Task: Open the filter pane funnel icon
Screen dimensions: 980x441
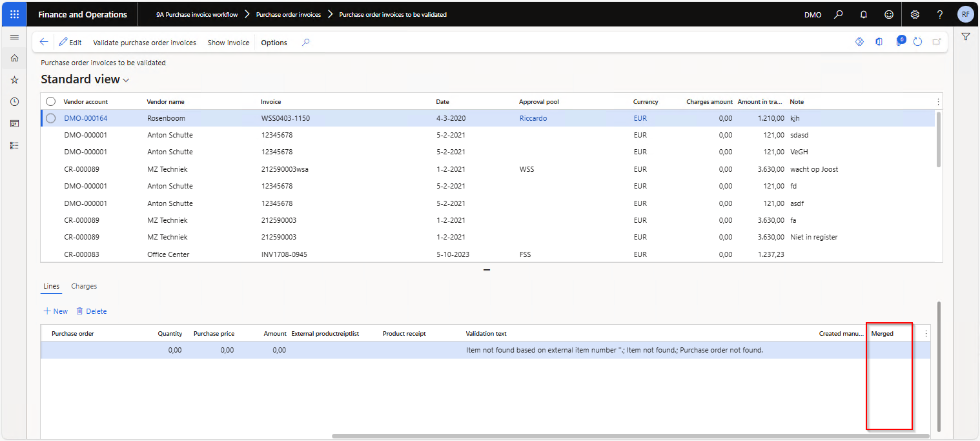Action: 966,37
